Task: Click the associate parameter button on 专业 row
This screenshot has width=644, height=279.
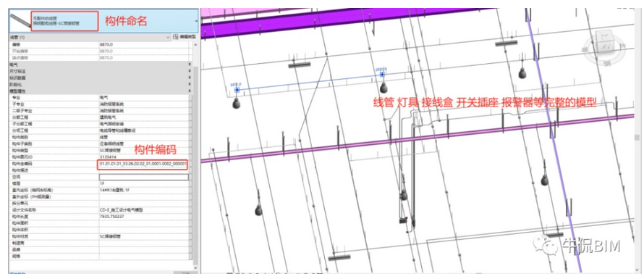Action: tap(190, 98)
